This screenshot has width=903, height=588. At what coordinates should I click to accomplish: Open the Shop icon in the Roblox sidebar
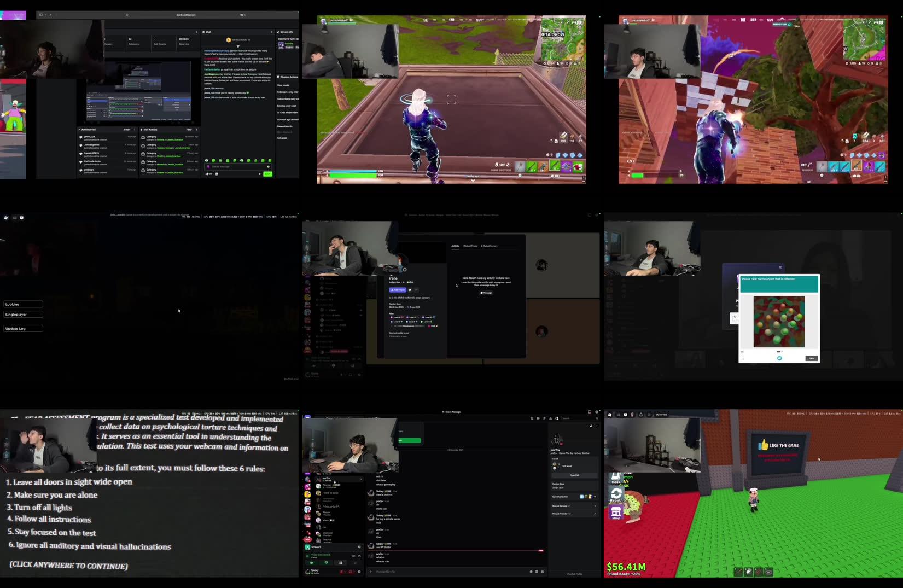[x=616, y=512]
